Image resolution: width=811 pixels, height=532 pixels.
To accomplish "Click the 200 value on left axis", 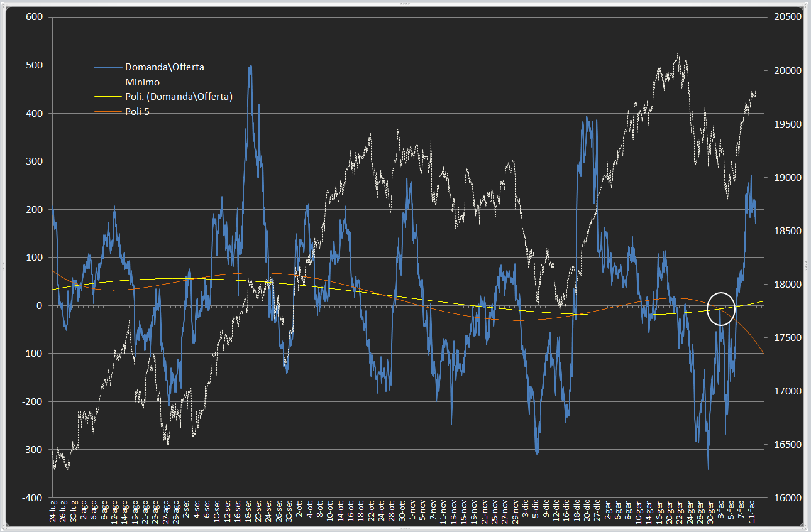I will coord(34,209).
